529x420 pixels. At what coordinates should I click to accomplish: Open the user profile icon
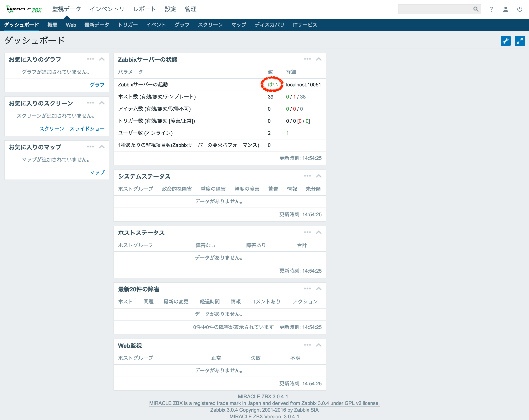505,9
